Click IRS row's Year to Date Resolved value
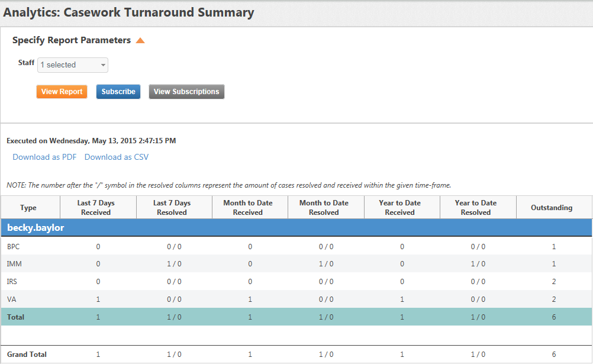The height and width of the screenshot is (364, 593). 478,282
